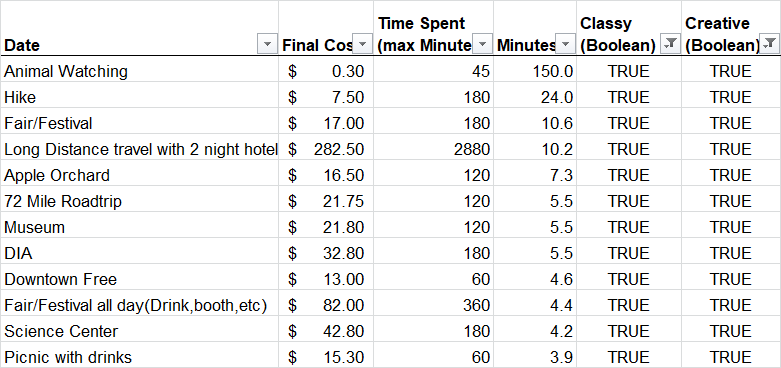Screen dimensions: 781x368
Task: Click the Picnic with drinks cell
Action: 139,357
